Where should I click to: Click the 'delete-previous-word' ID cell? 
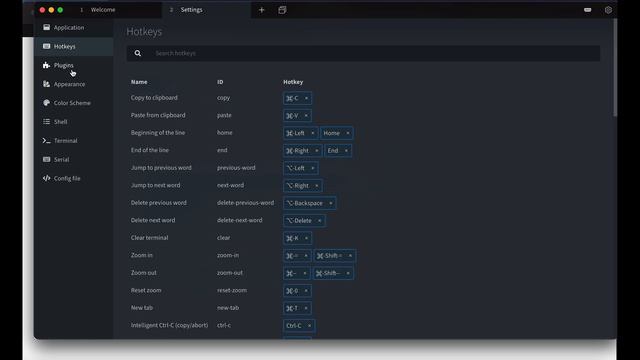246,203
